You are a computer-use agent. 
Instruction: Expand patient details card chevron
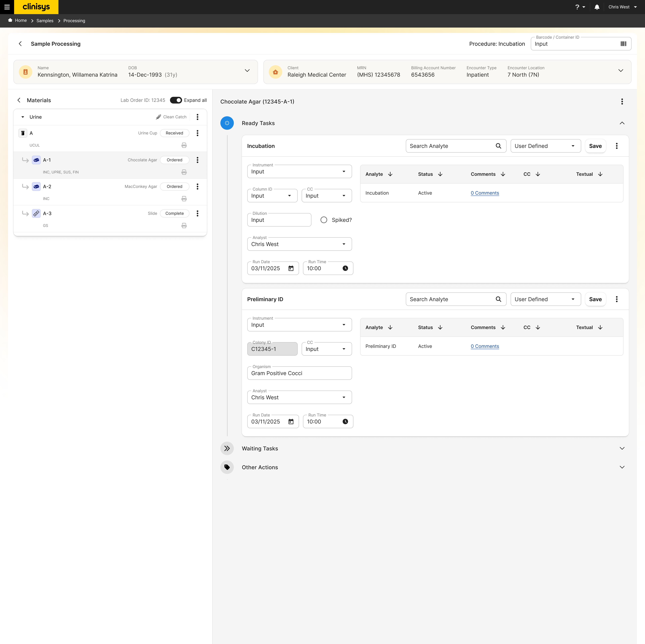click(x=247, y=70)
